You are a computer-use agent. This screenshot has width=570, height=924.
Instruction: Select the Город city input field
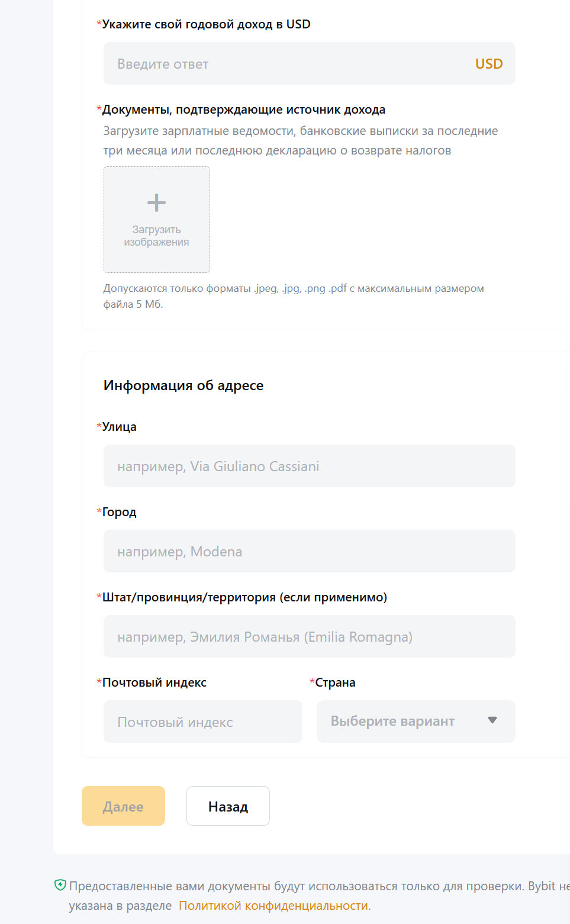pos(309,552)
